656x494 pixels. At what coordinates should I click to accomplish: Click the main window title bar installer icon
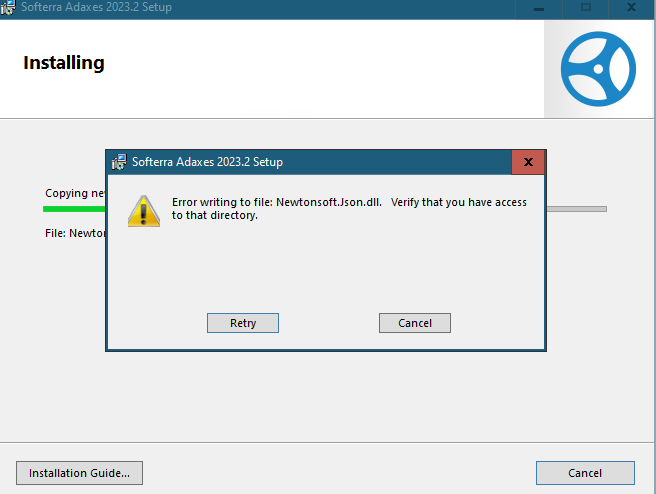point(8,7)
